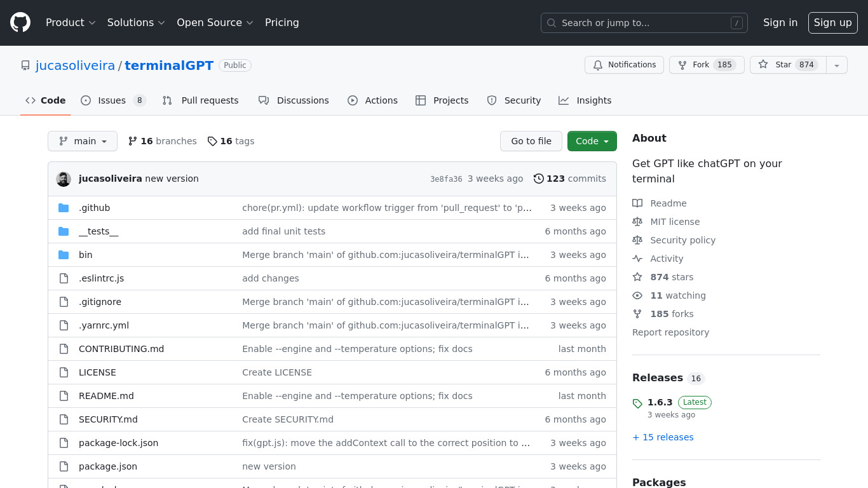Switch to the Issues tab
The width and height of the screenshot is (868, 488).
point(113,100)
